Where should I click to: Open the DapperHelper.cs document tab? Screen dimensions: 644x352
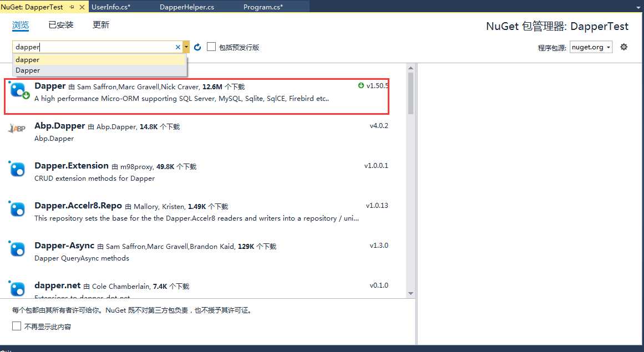pos(187,7)
